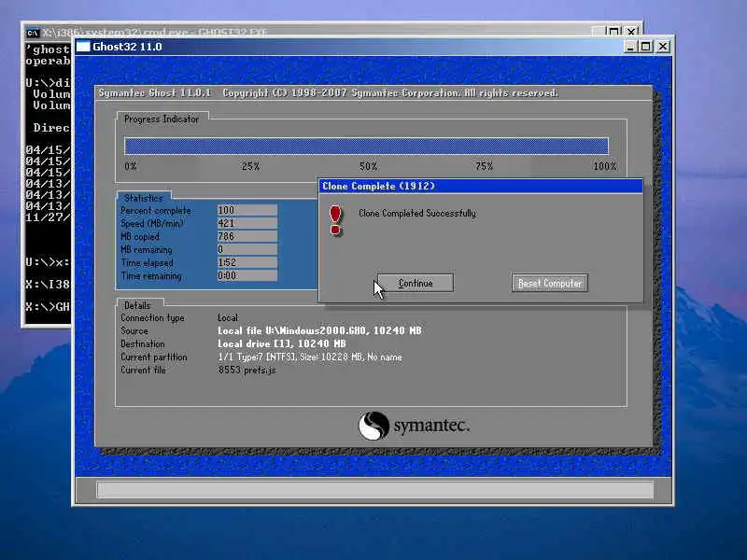Click the MB remaining value 0
This screenshot has width=747, height=560.
point(247,249)
